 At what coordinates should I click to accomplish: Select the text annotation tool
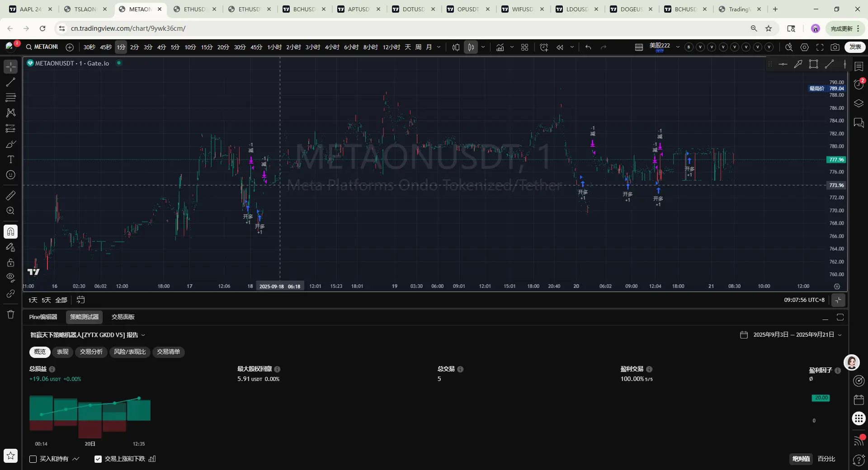click(11, 160)
